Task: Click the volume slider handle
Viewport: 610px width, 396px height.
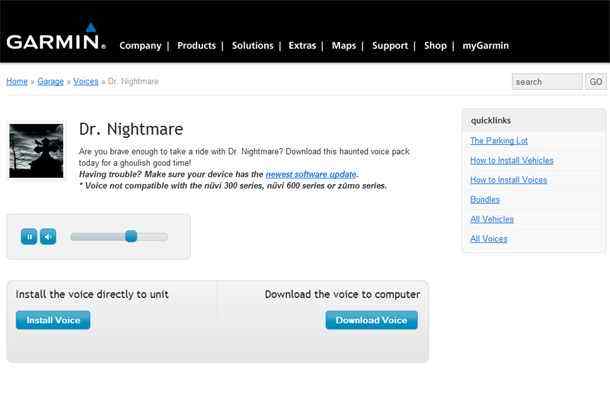Action: point(131,236)
